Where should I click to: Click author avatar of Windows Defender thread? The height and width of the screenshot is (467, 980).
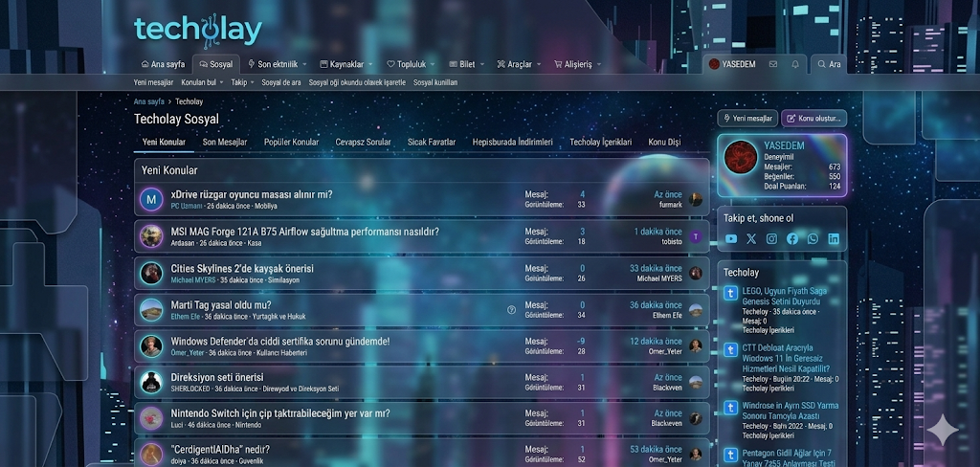click(x=151, y=346)
